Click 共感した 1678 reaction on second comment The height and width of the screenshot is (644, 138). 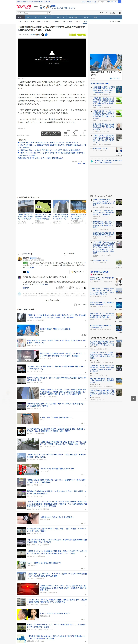[x=60, y=288]
